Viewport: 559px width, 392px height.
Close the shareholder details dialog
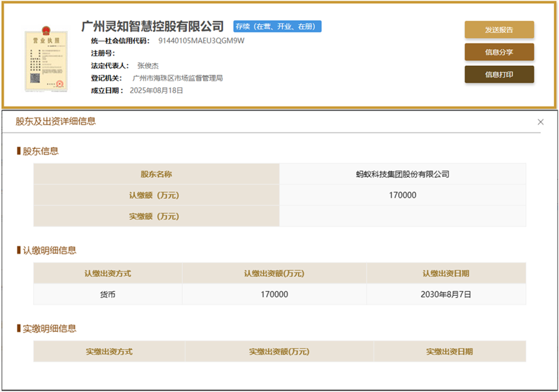[x=540, y=122]
